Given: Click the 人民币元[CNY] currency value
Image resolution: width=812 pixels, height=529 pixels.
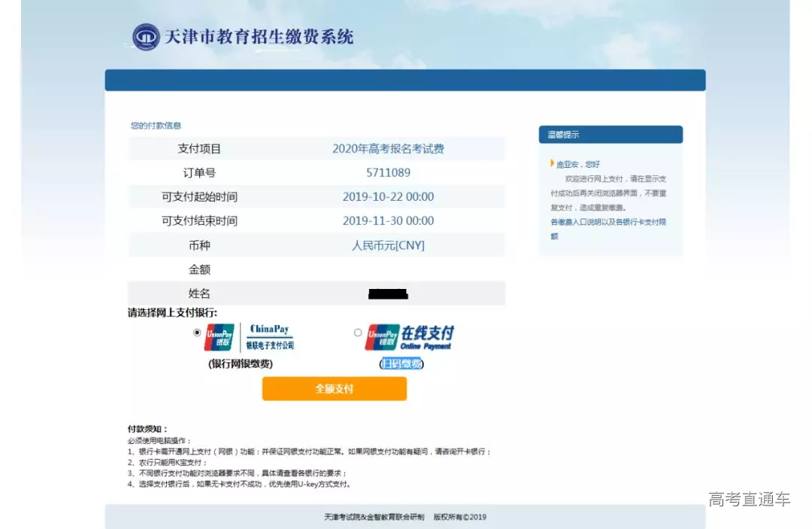Looking at the screenshot, I should 388,245.
